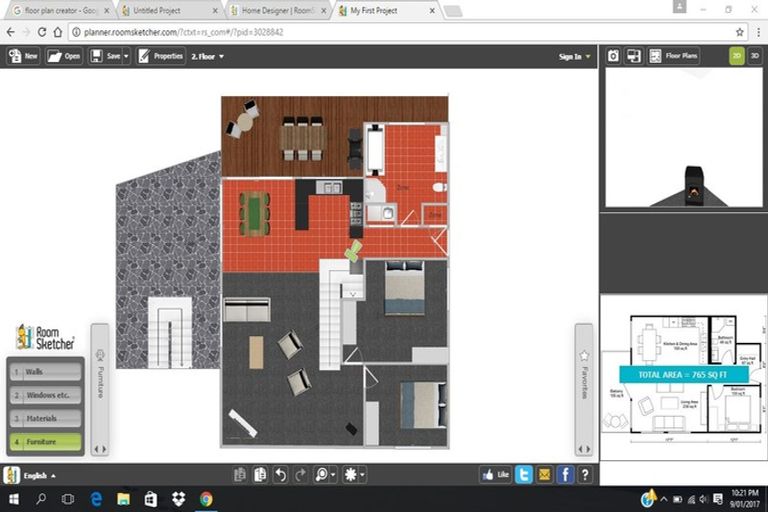The image size is (768, 512).
Task: Open the help question mark icon
Action: [585, 475]
